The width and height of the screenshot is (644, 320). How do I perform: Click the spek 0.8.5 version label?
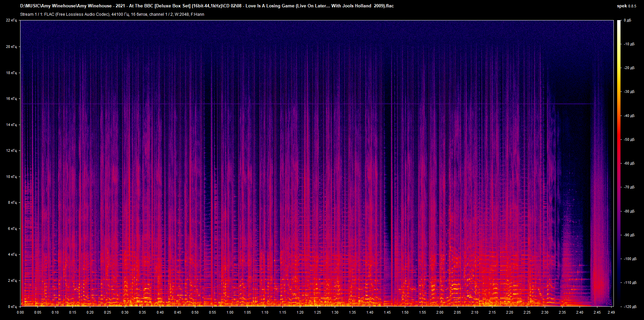click(626, 6)
